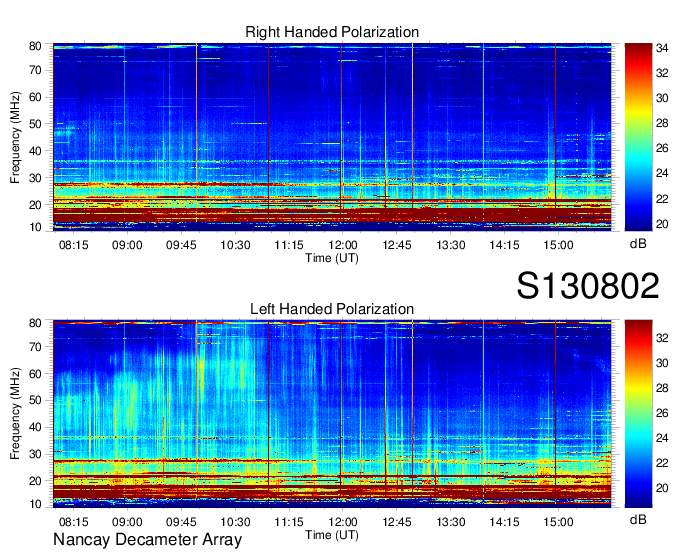Click the 12:45 tick of the Right Handed plot
This screenshot has width=680, height=552.
(x=396, y=245)
